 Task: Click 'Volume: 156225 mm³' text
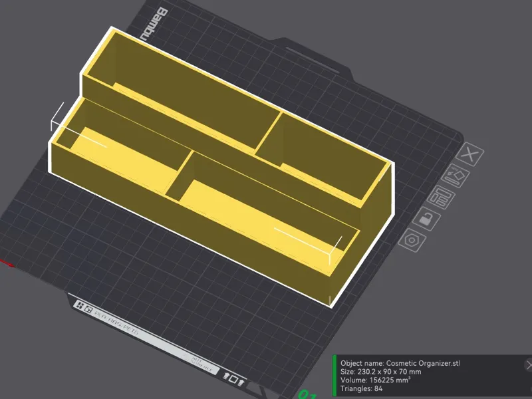(375, 380)
